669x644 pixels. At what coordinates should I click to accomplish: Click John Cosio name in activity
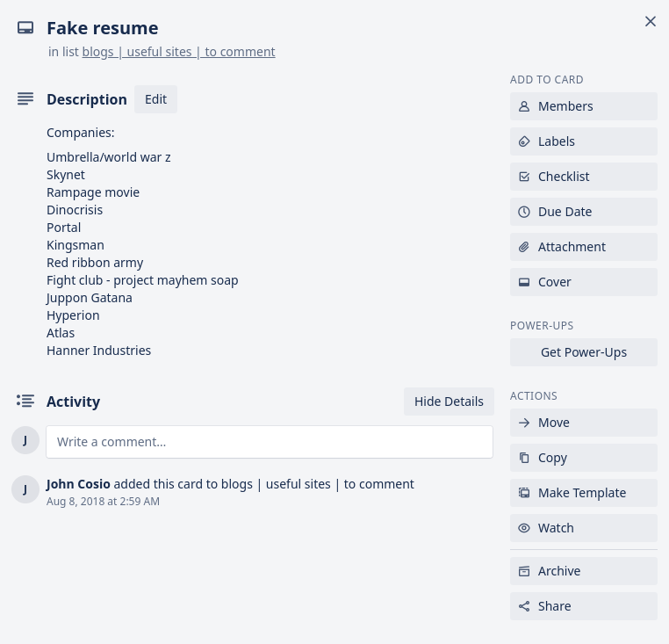tap(78, 484)
